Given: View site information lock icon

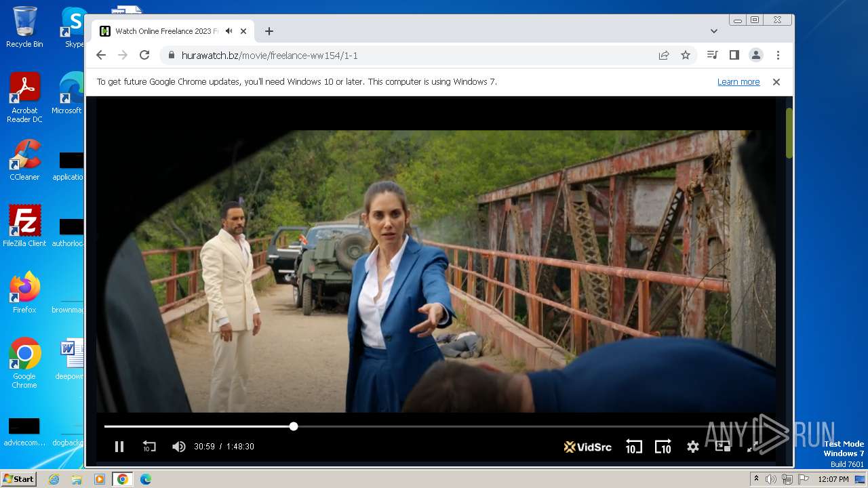Looking at the screenshot, I should tap(171, 56).
